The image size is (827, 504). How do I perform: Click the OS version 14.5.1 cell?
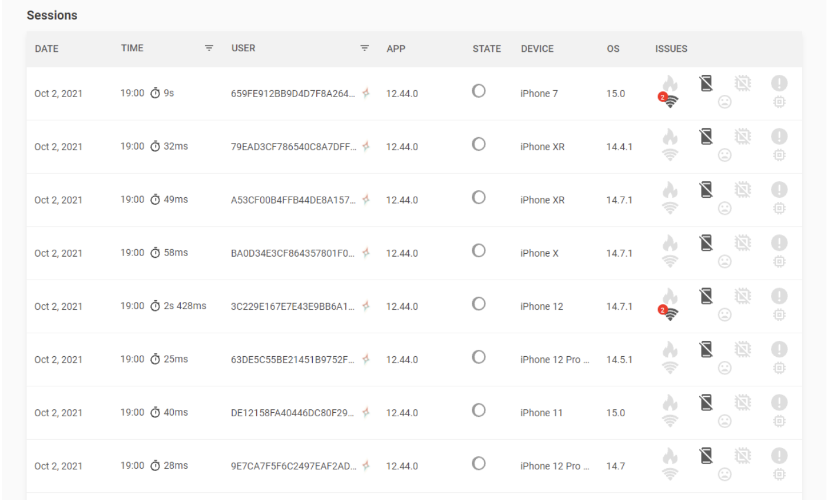click(619, 360)
